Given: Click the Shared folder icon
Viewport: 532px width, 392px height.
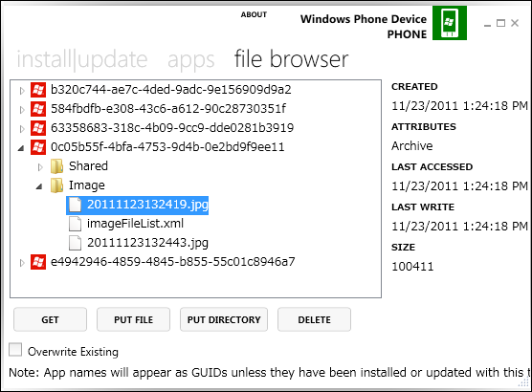Looking at the screenshot, I should 56,166.
